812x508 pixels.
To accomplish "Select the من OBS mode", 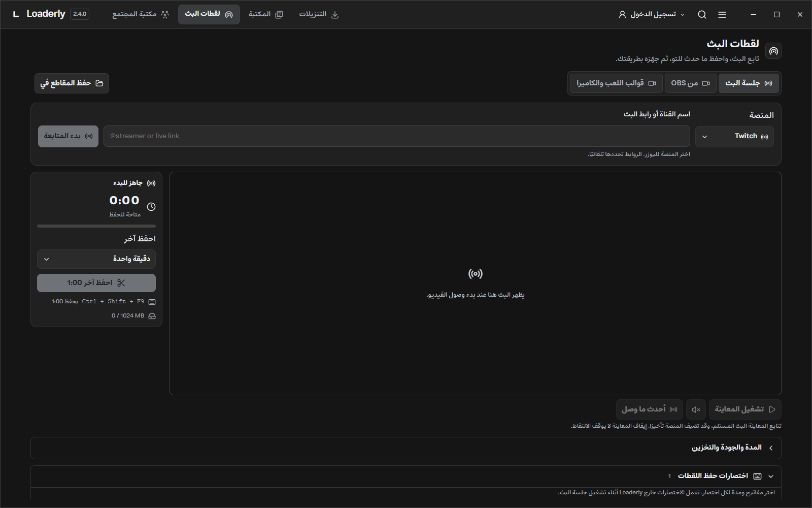I will tap(691, 83).
